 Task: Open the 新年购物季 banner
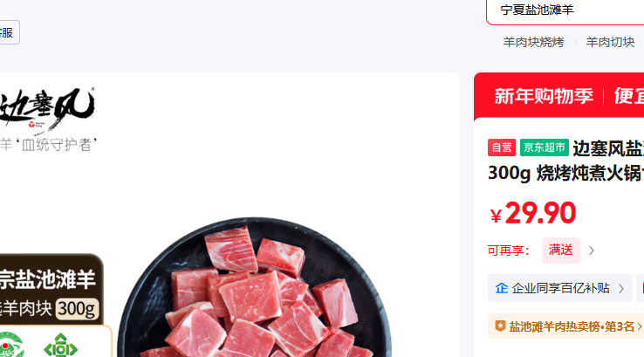(559, 96)
